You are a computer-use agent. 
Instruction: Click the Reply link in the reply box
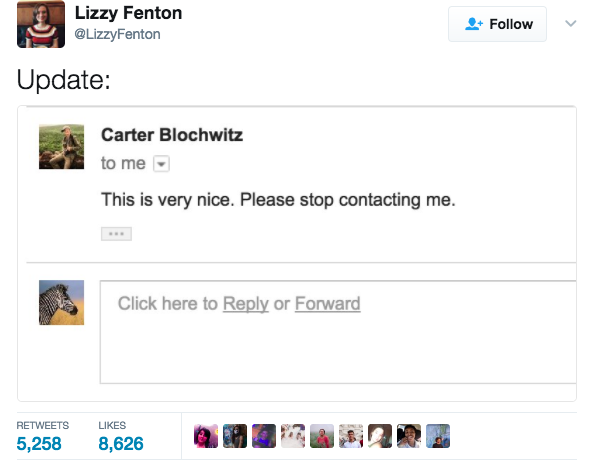[x=246, y=304]
